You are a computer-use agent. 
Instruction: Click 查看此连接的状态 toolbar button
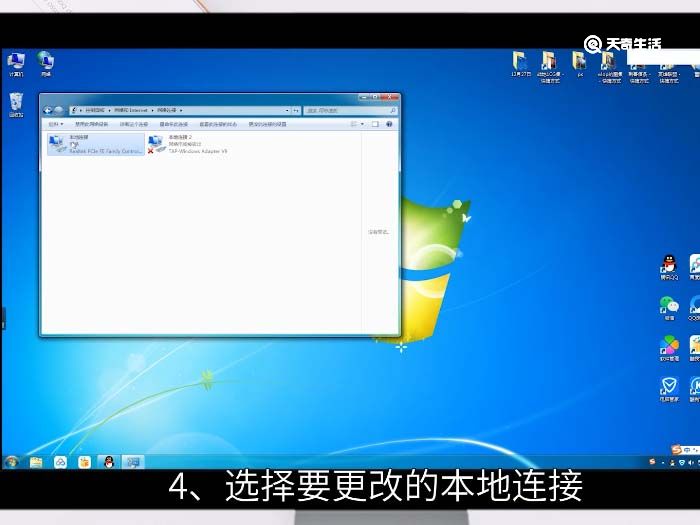click(x=218, y=124)
